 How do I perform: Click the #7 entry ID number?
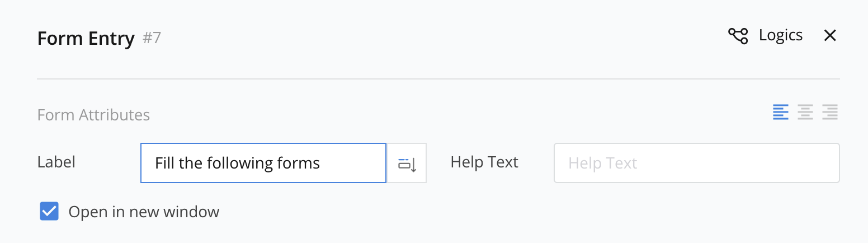pyautogui.click(x=152, y=39)
